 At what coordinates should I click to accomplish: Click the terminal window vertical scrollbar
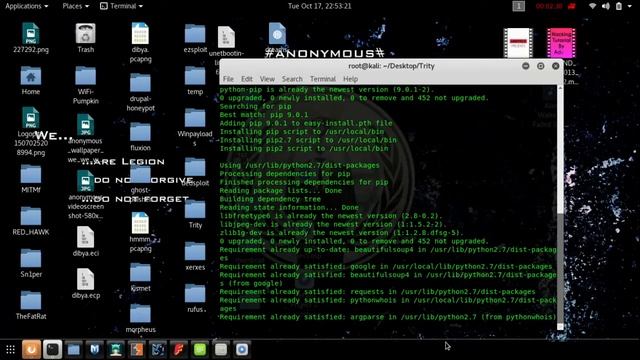coord(560,207)
